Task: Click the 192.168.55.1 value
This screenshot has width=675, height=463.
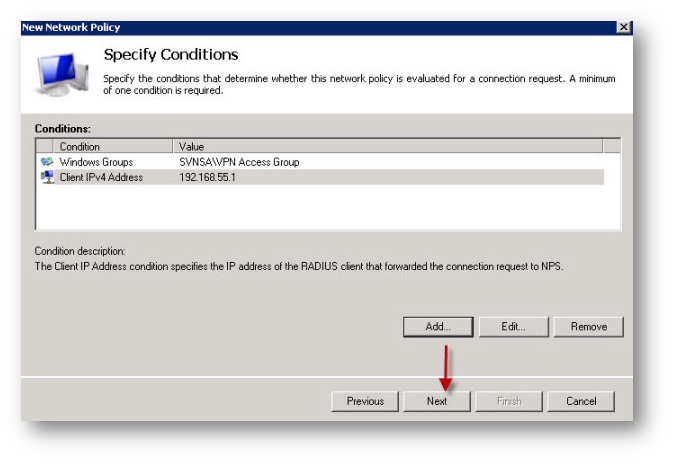Action: tap(207, 177)
